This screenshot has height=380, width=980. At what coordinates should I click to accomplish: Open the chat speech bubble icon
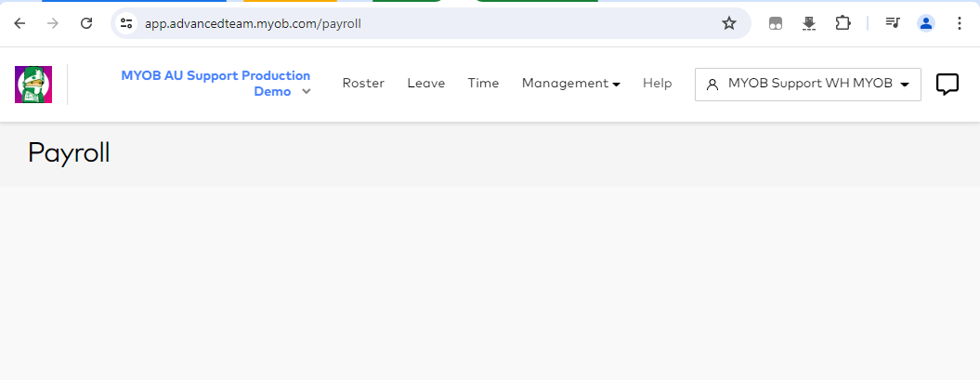[947, 85]
